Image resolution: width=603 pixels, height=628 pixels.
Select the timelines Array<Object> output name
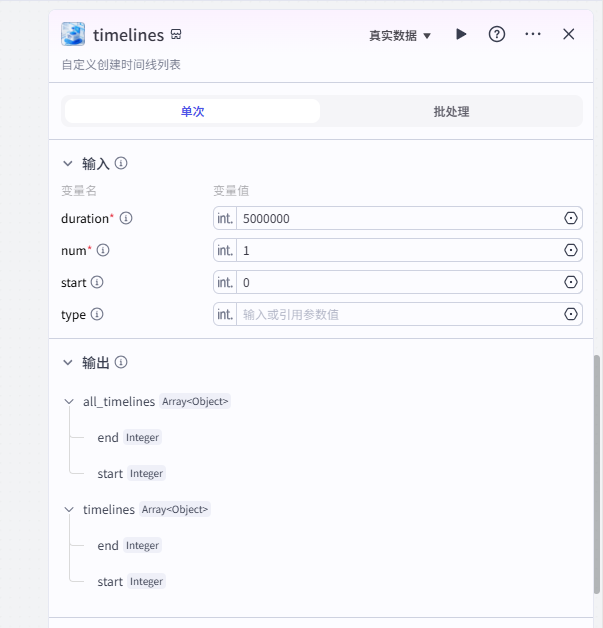(109, 509)
